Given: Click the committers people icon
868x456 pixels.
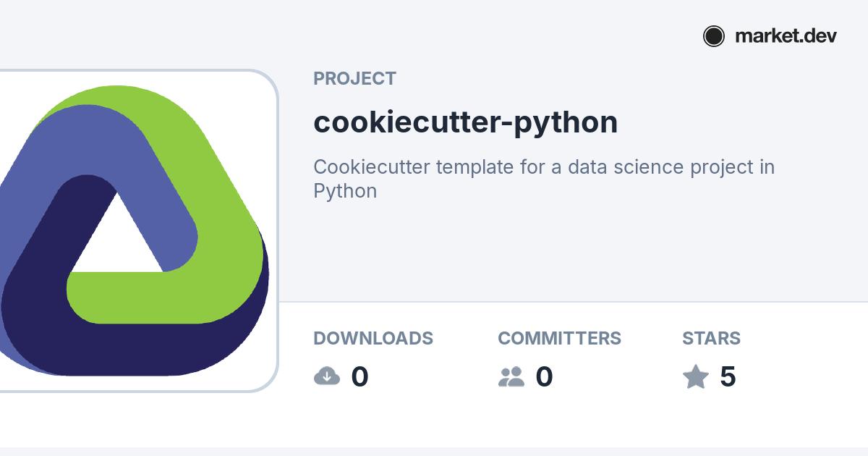Looking at the screenshot, I should (511, 376).
